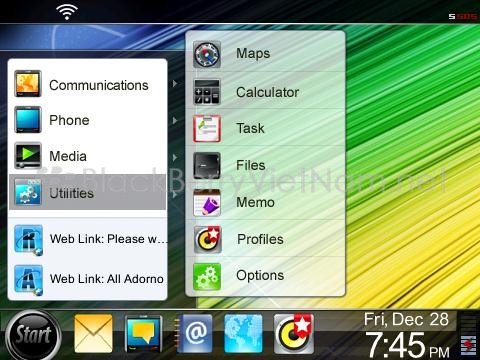Open Web Link: Please w... shortcut
Screen dimensions: 480x360
coord(87,239)
